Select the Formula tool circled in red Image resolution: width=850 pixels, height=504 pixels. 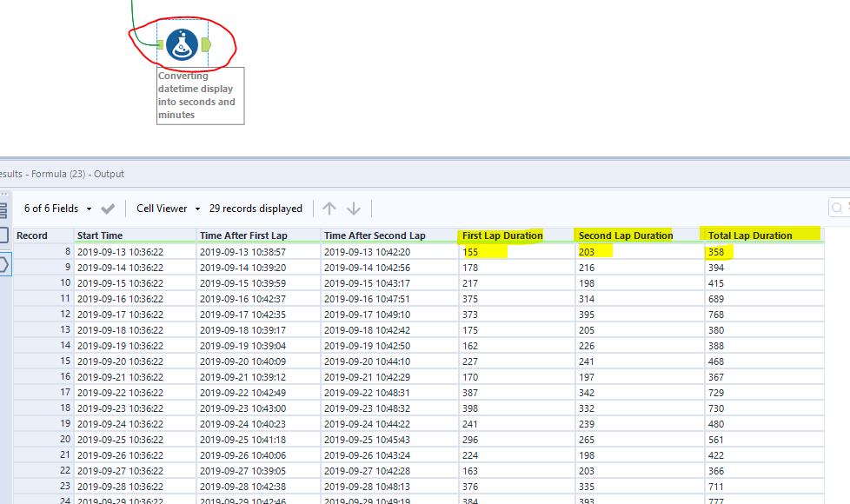[x=184, y=43]
